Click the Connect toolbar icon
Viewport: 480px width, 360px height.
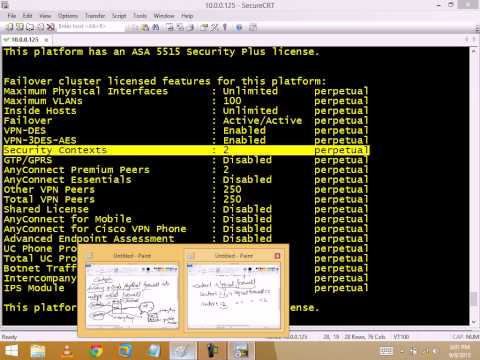click(x=10, y=27)
